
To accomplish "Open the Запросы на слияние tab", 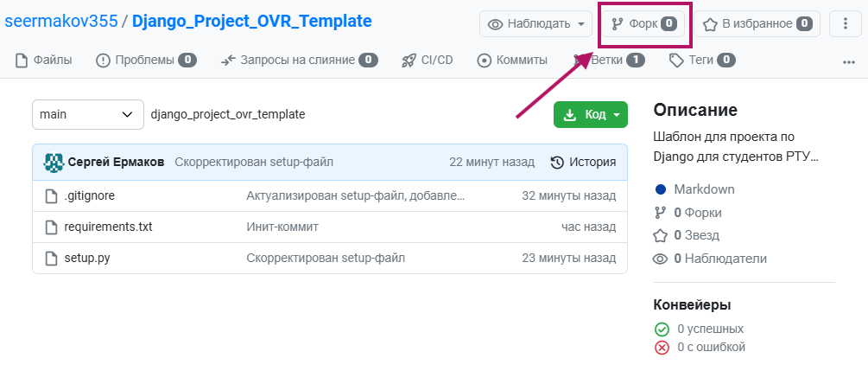I will point(299,60).
